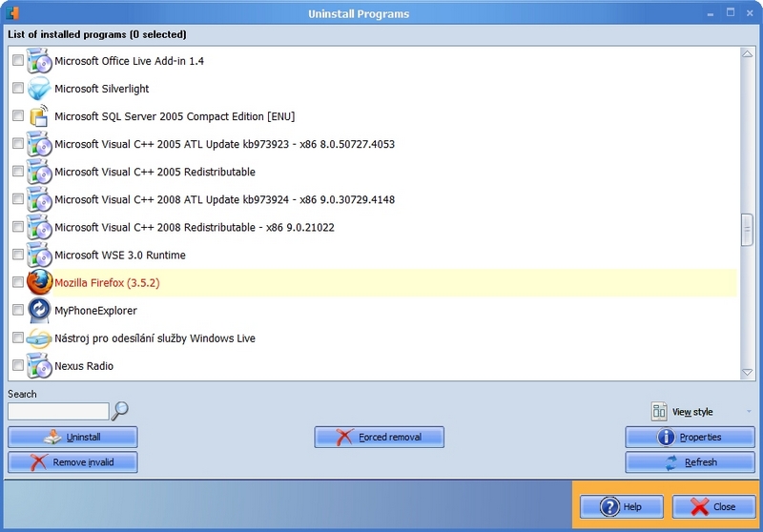Screen dimensions: 763x532
Task: Refresh the installed programs list
Action: pyautogui.click(x=690, y=462)
